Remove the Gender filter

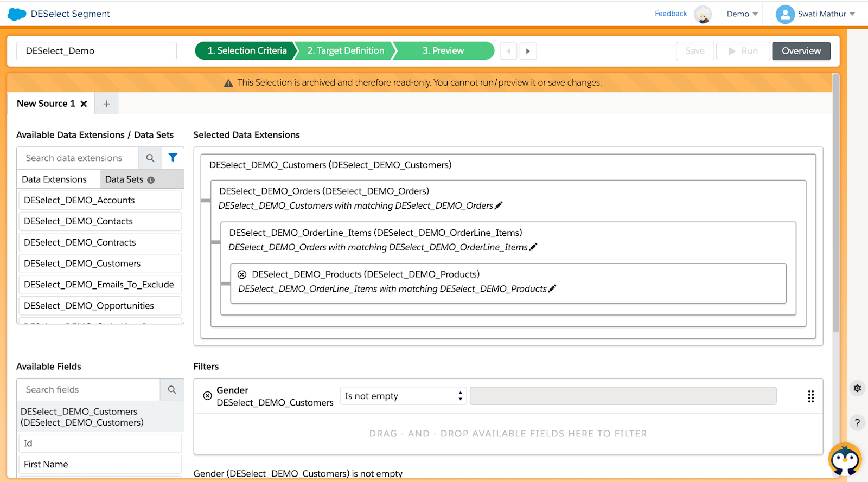click(207, 396)
